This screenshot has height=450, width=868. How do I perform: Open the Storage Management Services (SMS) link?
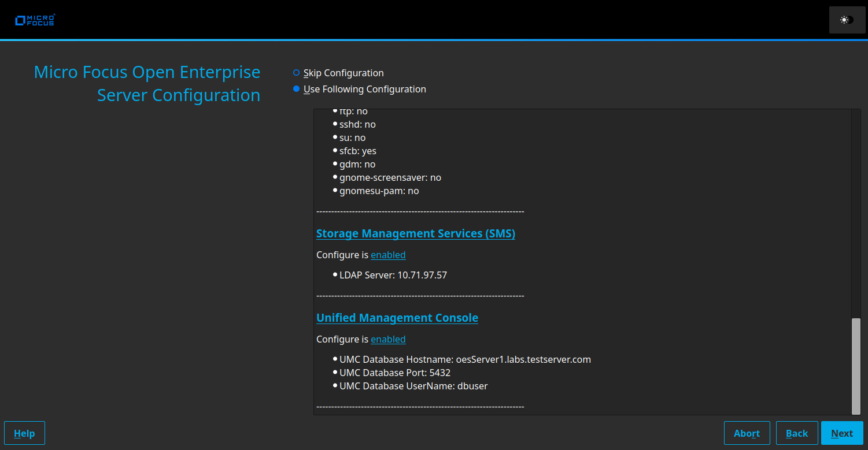click(415, 233)
